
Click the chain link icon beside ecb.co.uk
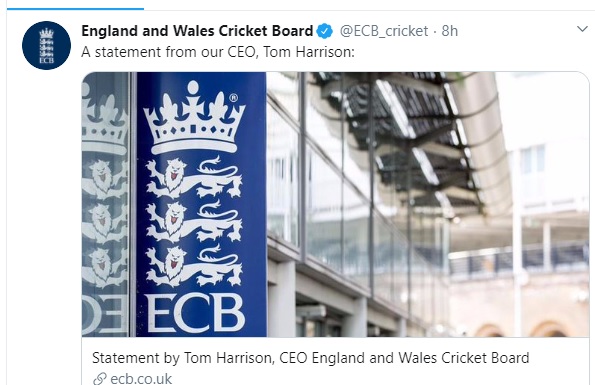pyautogui.click(x=99, y=379)
